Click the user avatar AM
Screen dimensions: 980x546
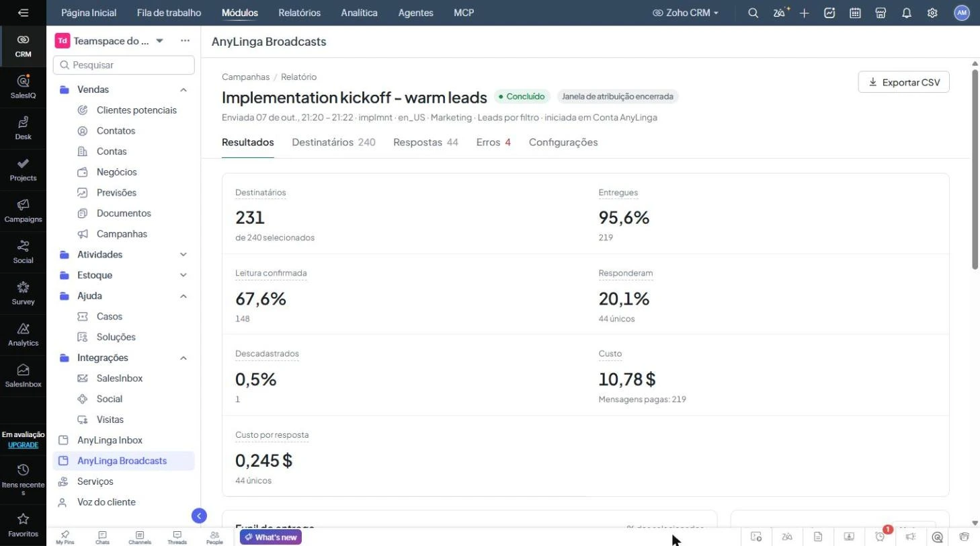[x=962, y=13]
